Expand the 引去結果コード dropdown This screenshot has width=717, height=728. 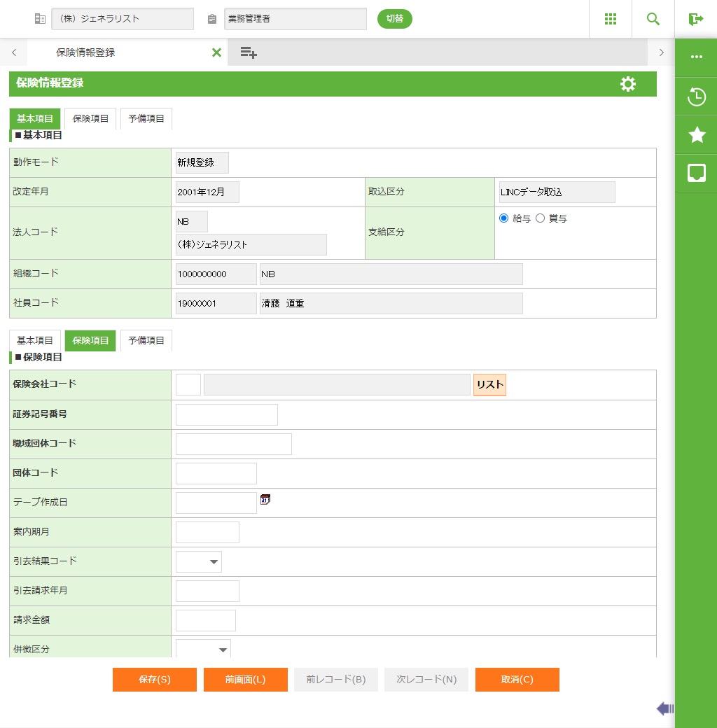pyautogui.click(x=199, y=561)
